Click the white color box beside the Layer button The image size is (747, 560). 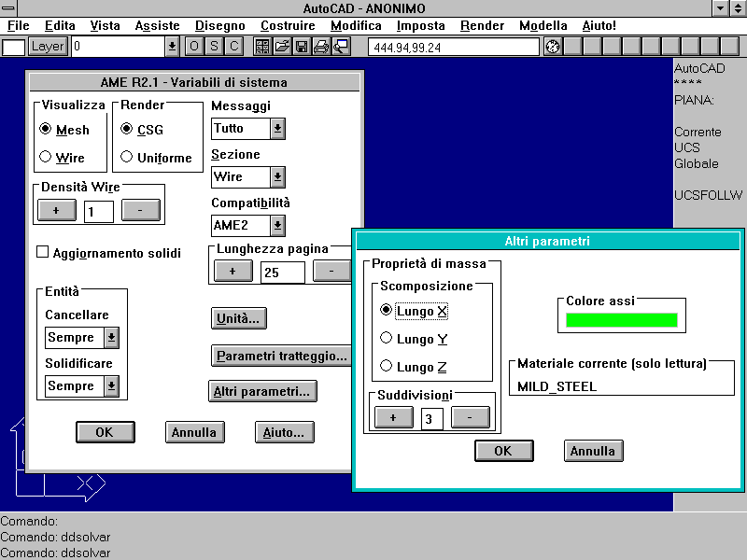click(x=13, y=48)
